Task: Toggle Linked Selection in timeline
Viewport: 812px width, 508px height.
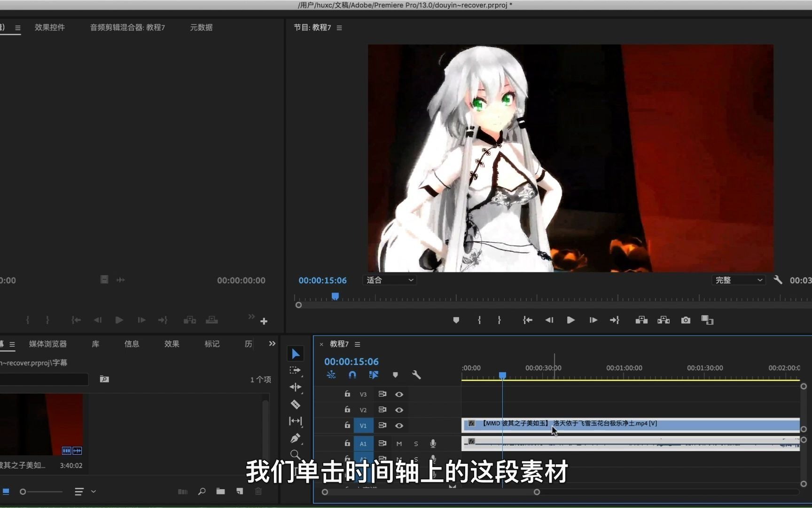Action: tap(374, 375)
